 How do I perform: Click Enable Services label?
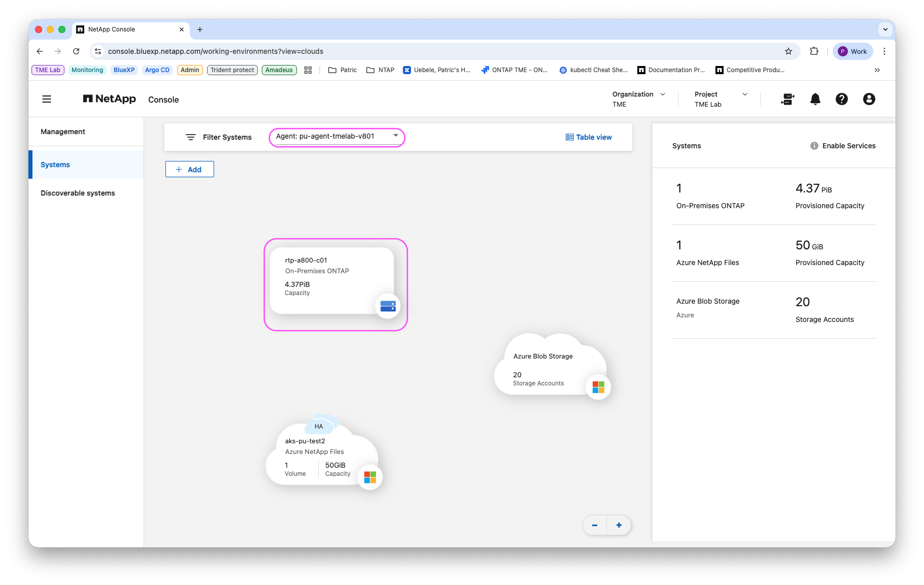849,146
